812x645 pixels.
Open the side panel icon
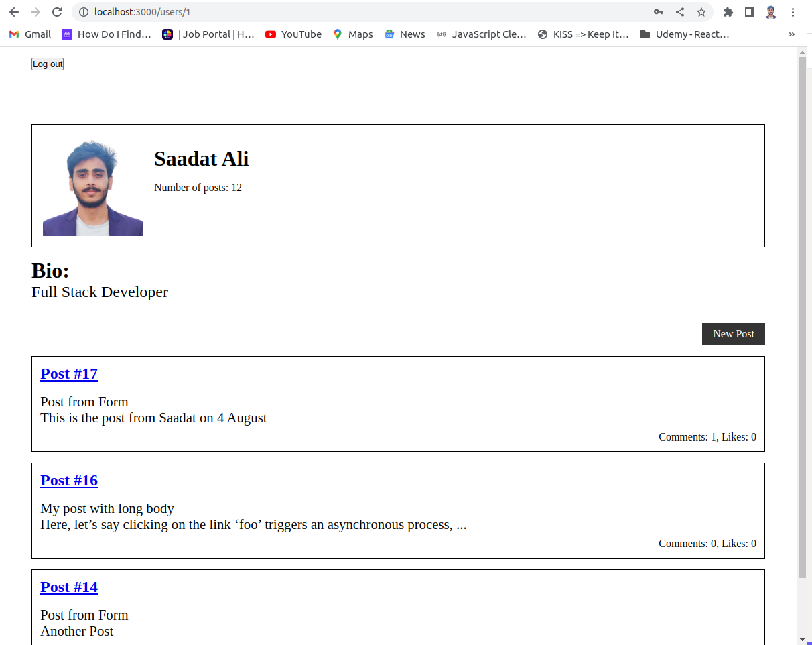pos(749,12)
